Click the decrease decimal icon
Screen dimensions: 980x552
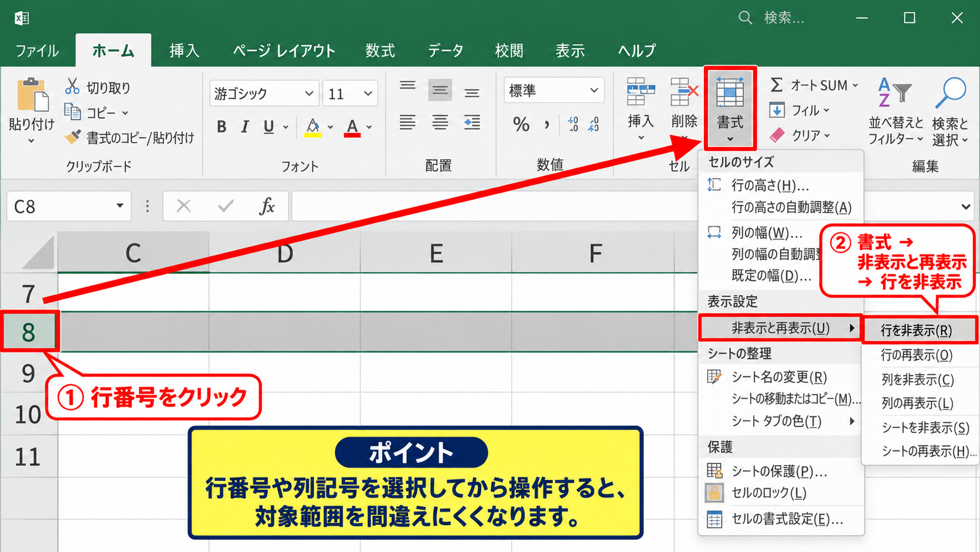(x=594, y=124)
